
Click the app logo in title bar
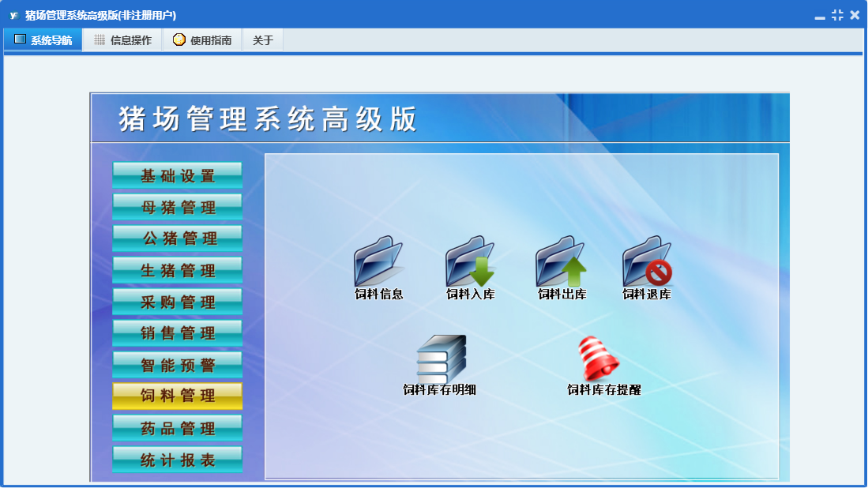[14, 15]
